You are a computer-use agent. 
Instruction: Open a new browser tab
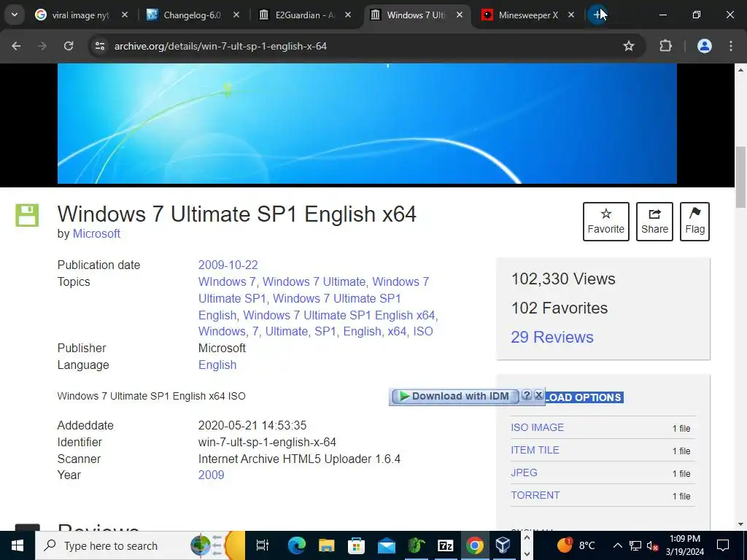tap(597, 15)
